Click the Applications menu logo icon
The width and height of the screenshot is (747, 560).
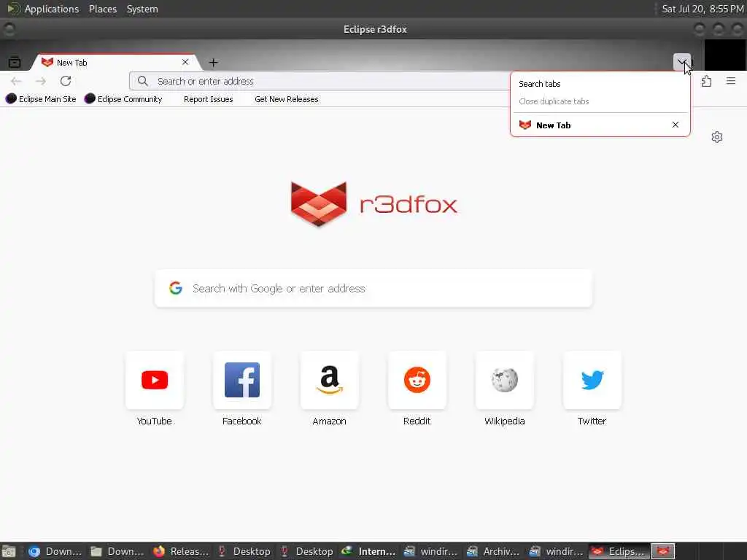[x=14, y=9]
